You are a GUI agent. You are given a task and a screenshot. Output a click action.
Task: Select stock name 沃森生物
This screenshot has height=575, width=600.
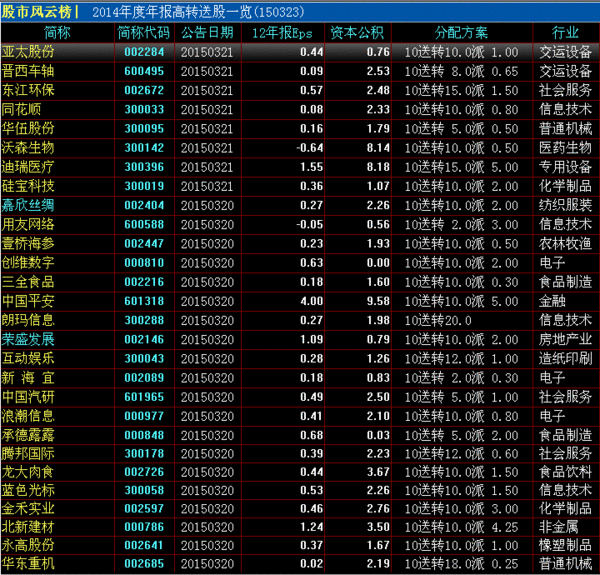(x=28, y=148)
